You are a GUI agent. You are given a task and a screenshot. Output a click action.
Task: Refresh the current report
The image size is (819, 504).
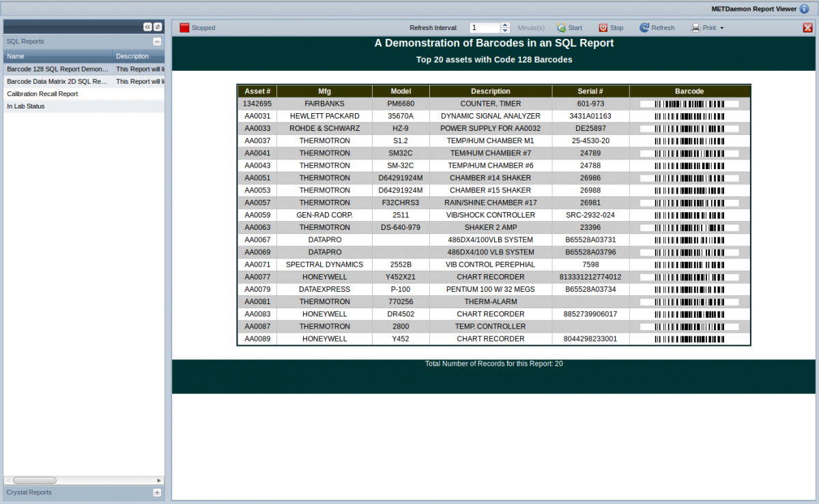point(657,28)
